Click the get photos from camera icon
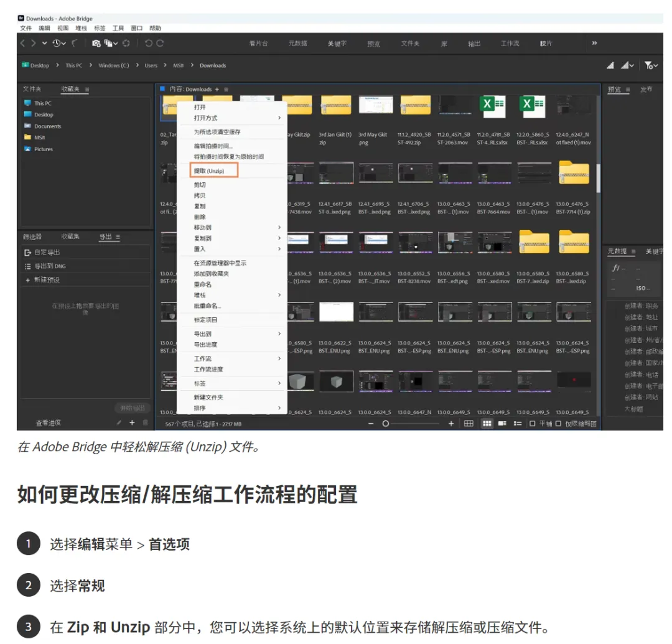Screen dimensions: 672x644 (x=96, y=44)
